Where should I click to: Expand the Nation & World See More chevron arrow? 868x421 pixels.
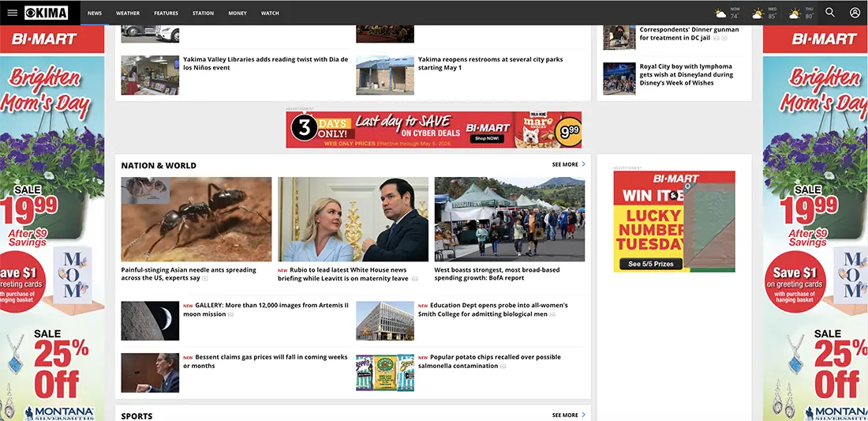[x=583, y=164]
